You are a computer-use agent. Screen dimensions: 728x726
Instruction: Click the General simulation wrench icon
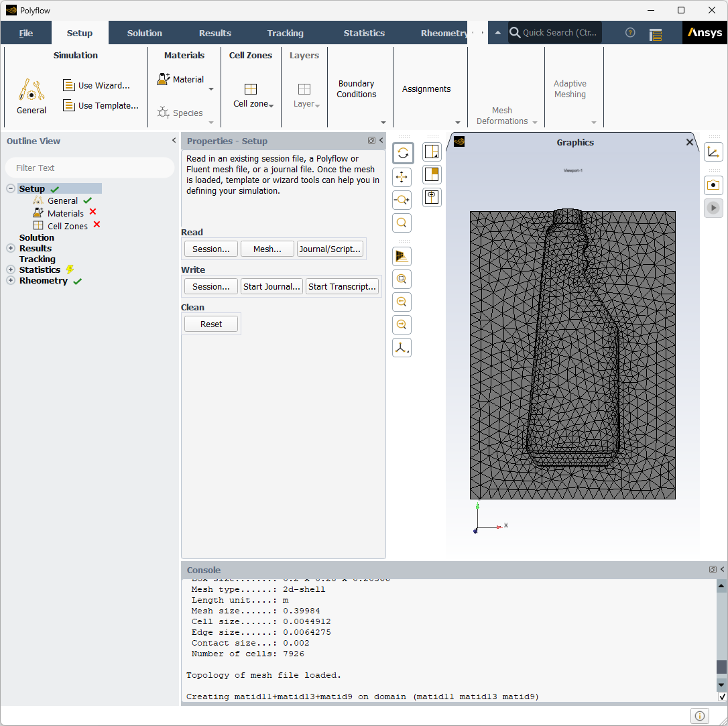click(31, 90)
